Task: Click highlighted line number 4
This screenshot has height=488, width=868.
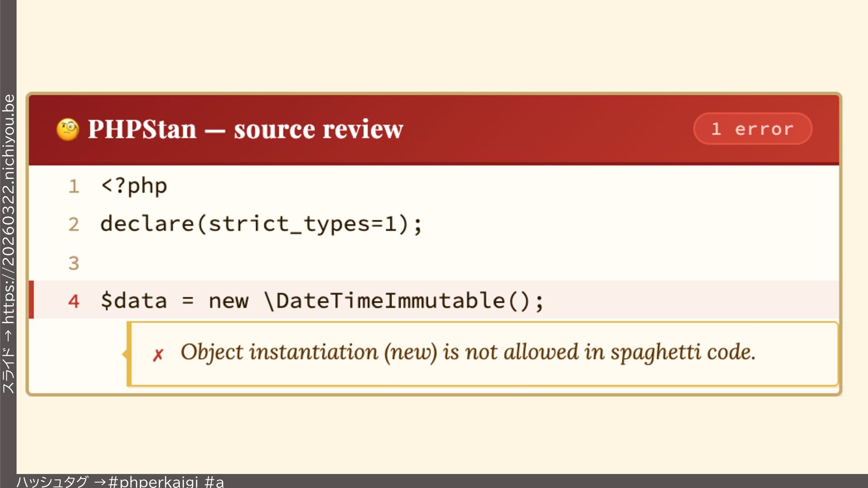Action: [74, 301]
